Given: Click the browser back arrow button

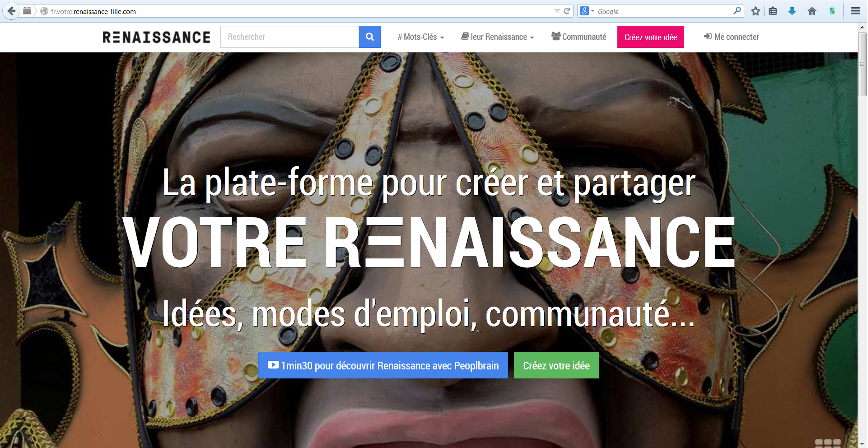Looking at the screenshot, I should 11,11.
